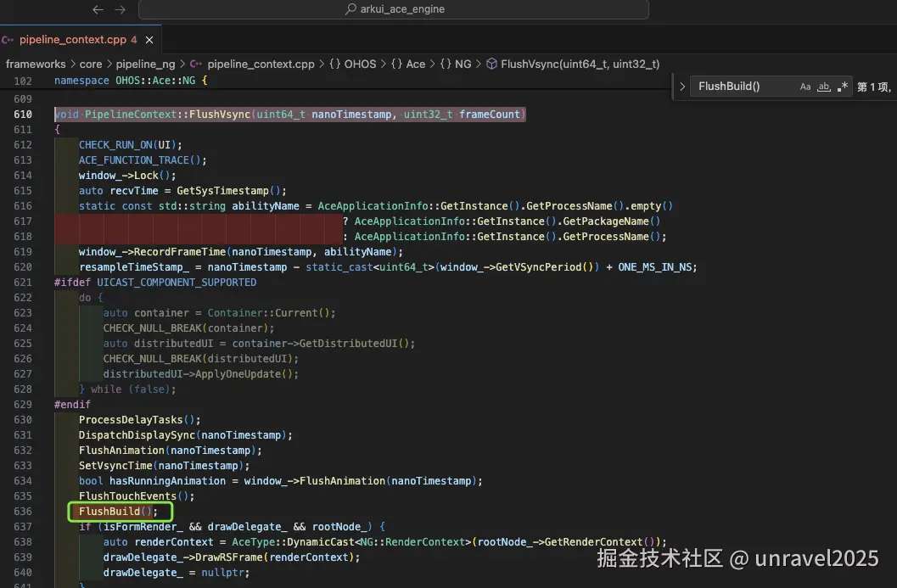This screenshot has width=897, height=588.
Task: Open the core breadcrumb
Action: click(x=91, y=64)
